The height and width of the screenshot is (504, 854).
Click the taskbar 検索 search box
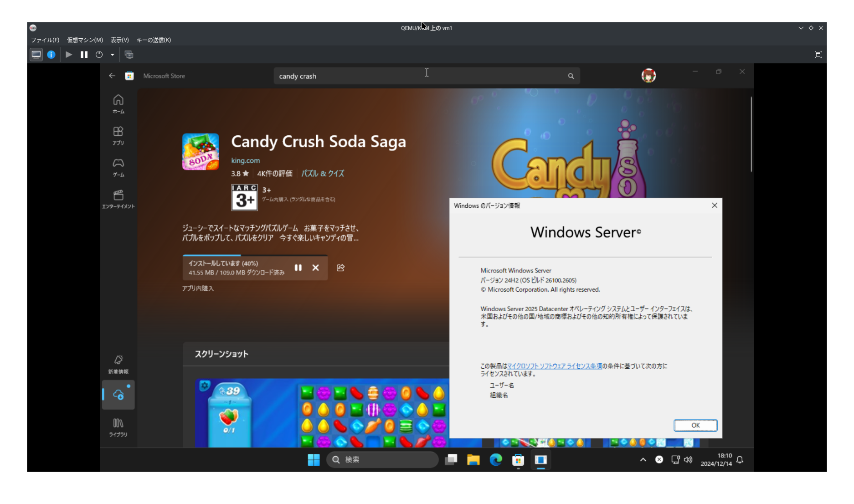(x=382, y=460)
